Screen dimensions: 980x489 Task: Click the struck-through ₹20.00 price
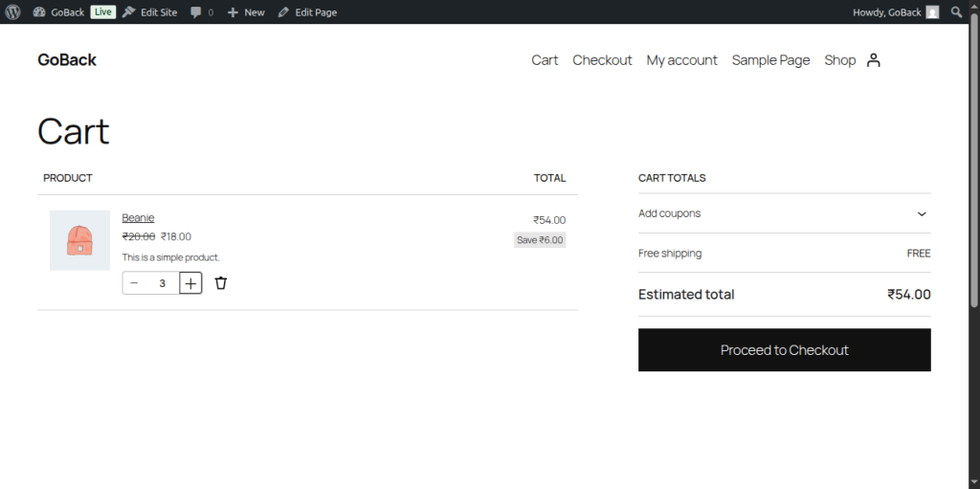139,236
